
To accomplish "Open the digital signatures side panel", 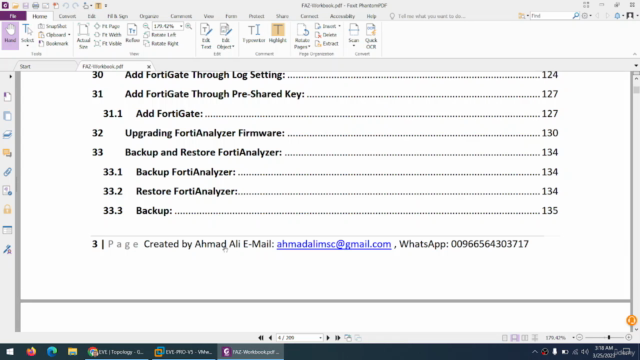I will pyautogui.click(x=7, y=249).
